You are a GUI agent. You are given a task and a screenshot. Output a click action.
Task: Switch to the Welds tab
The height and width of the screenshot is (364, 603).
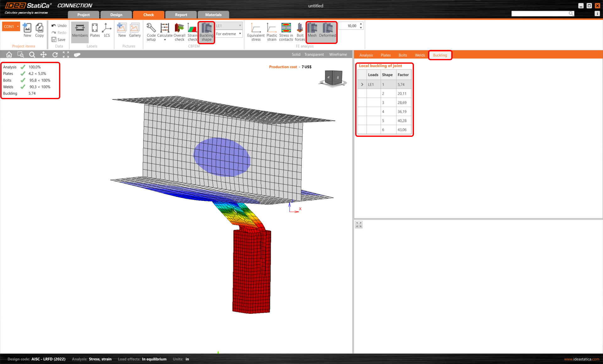(x=420, y=55)
